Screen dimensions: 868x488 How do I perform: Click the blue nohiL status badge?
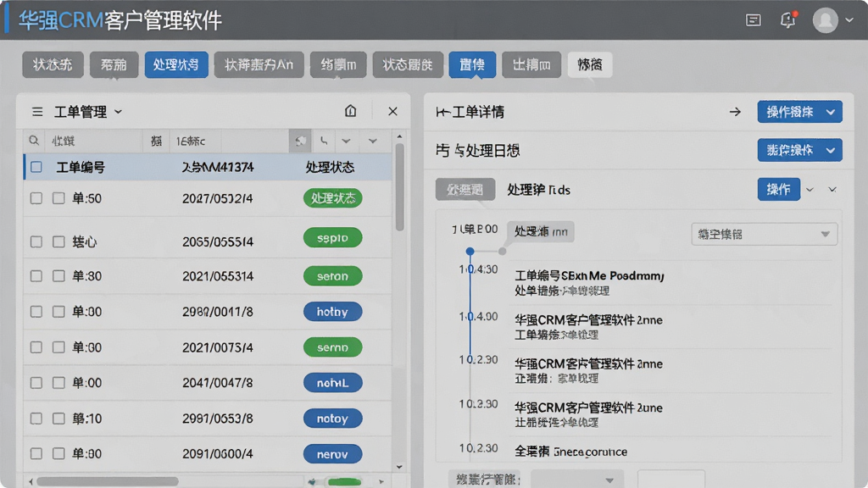[x=332, y=382]
